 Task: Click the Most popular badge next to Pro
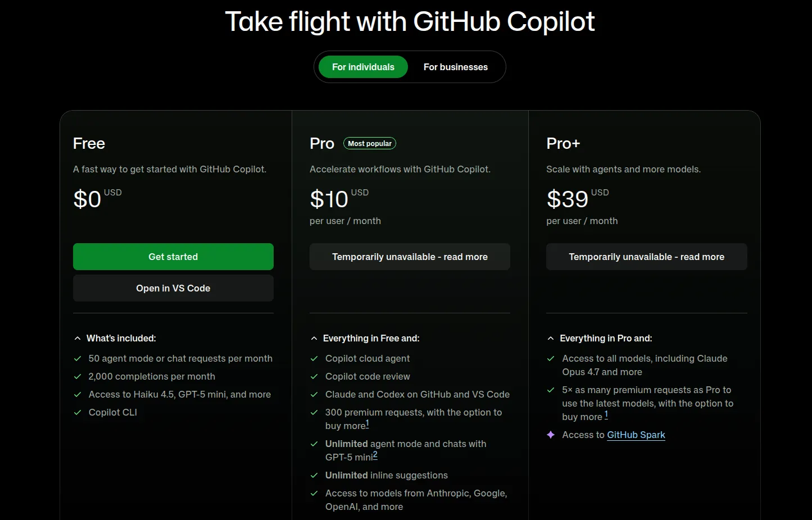pos(369,143)
